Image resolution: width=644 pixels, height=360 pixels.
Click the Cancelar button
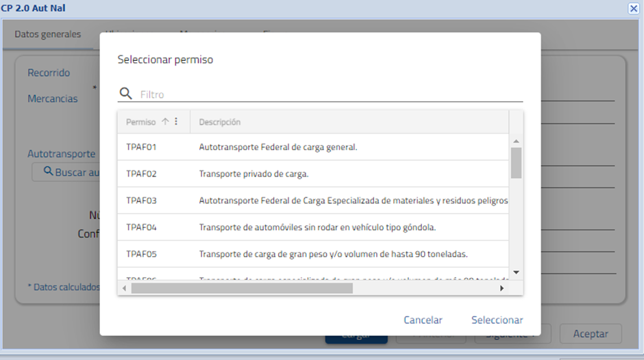(423, 320)
